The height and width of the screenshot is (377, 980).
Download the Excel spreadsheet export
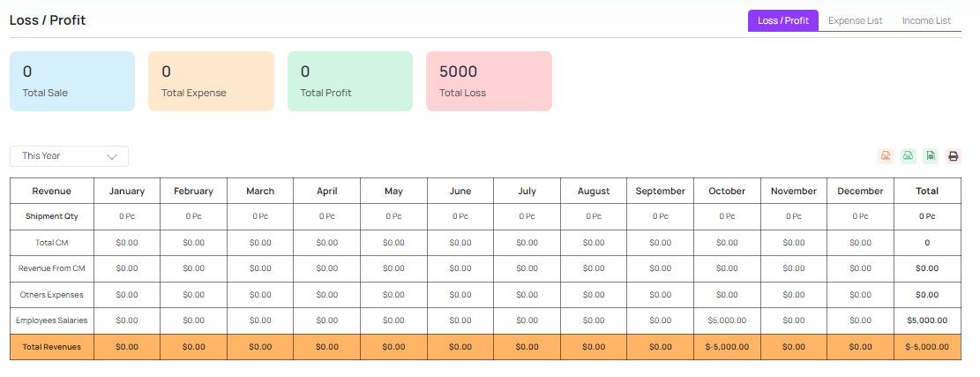931,156
